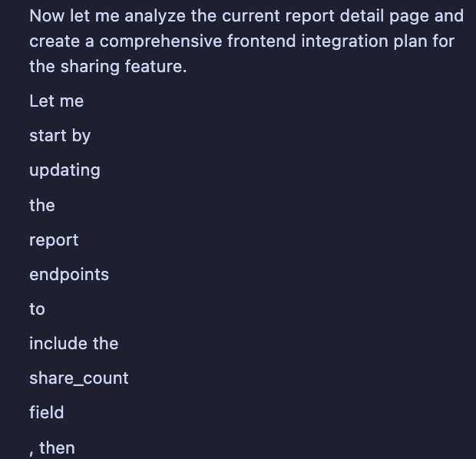The height and width of the screenshot is (459, 476).
Task: Click the "share_count" text
Action: (x=79, y=378)
